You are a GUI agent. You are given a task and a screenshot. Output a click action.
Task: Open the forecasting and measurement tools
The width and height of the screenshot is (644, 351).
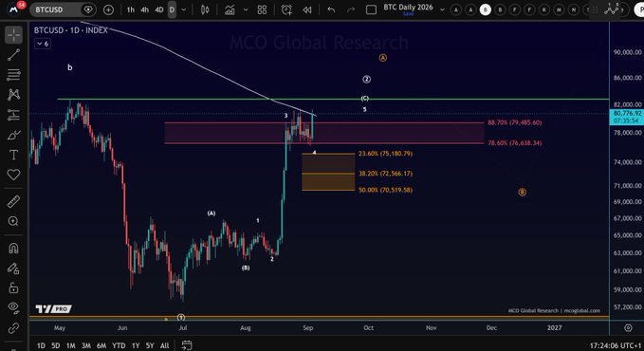[x=13, y=114]
